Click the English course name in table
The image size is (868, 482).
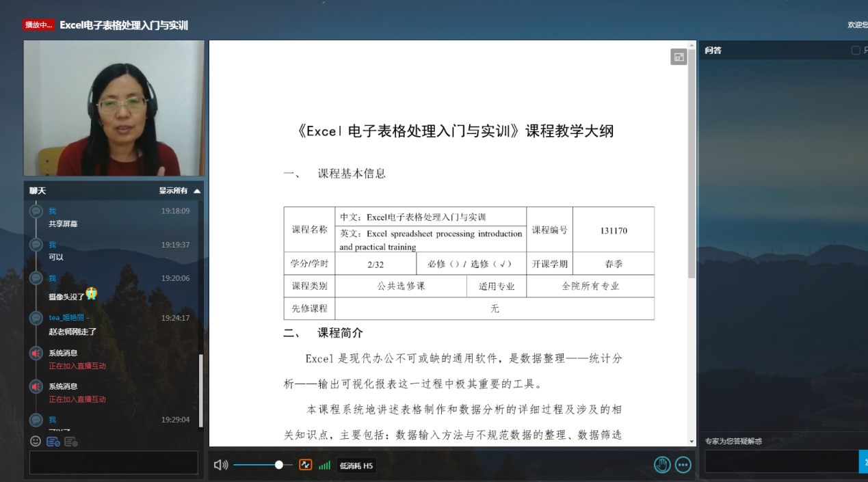pos(431,240)
